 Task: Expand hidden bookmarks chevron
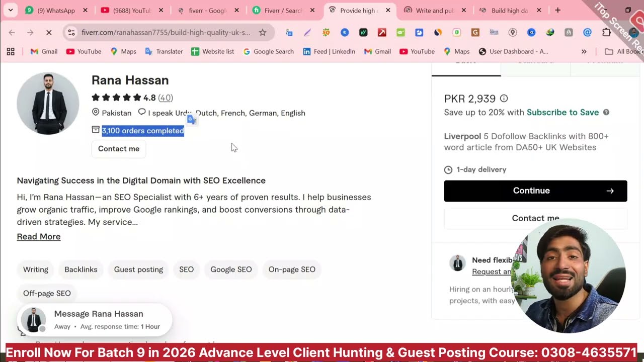click(x=584, y=51)
